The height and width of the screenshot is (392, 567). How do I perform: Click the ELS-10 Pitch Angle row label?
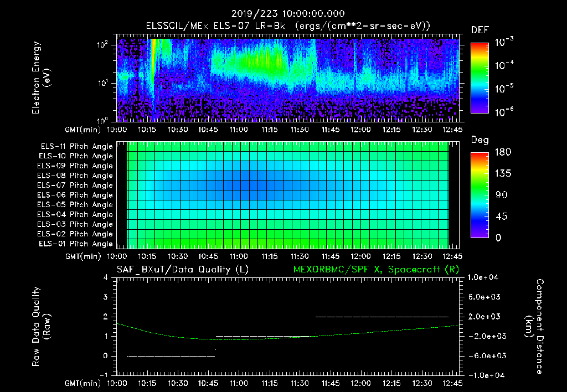coord(76,156)
